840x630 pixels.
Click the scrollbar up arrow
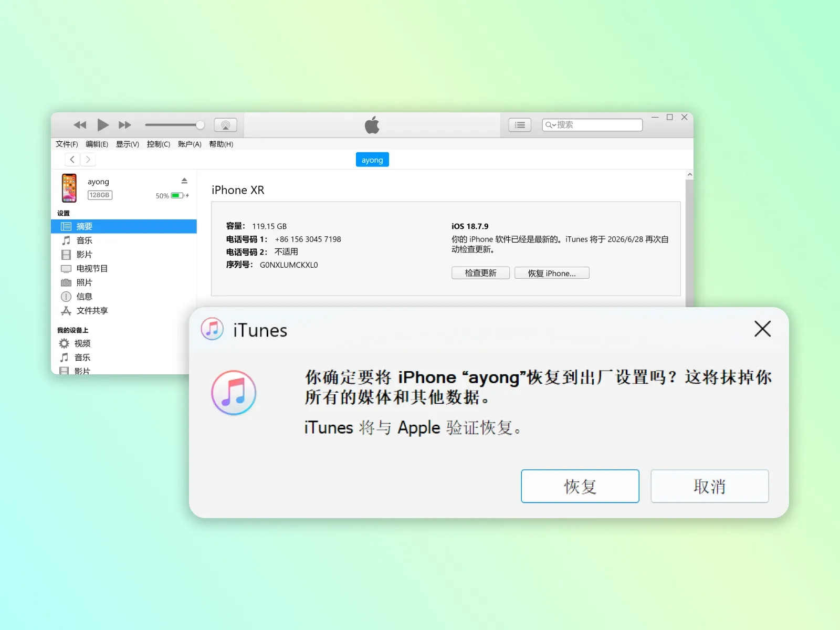[690, 175]
